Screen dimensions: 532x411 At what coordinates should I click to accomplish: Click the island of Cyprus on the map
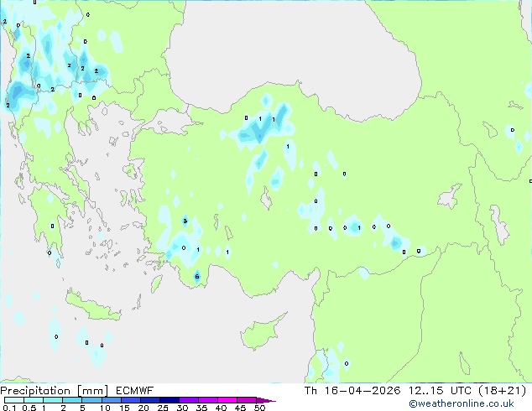coord(261,332)
